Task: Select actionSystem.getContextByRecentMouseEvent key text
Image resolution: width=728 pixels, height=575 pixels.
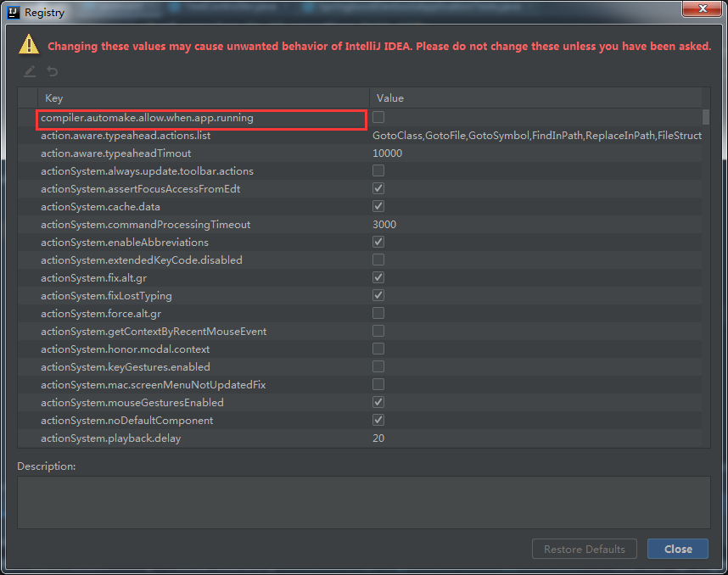Action: [x=154, y=332]
